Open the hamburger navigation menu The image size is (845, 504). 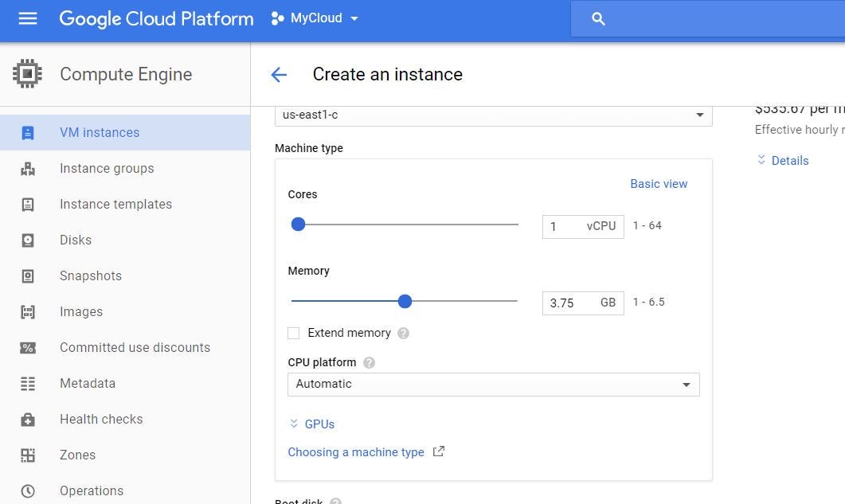[x=28, y=18]
